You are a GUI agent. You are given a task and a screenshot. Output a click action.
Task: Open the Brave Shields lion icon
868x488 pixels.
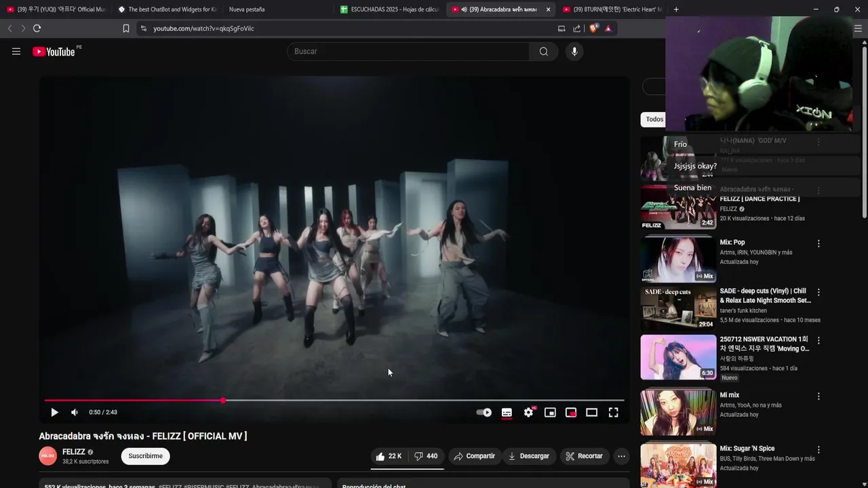[x=593, y=28]
